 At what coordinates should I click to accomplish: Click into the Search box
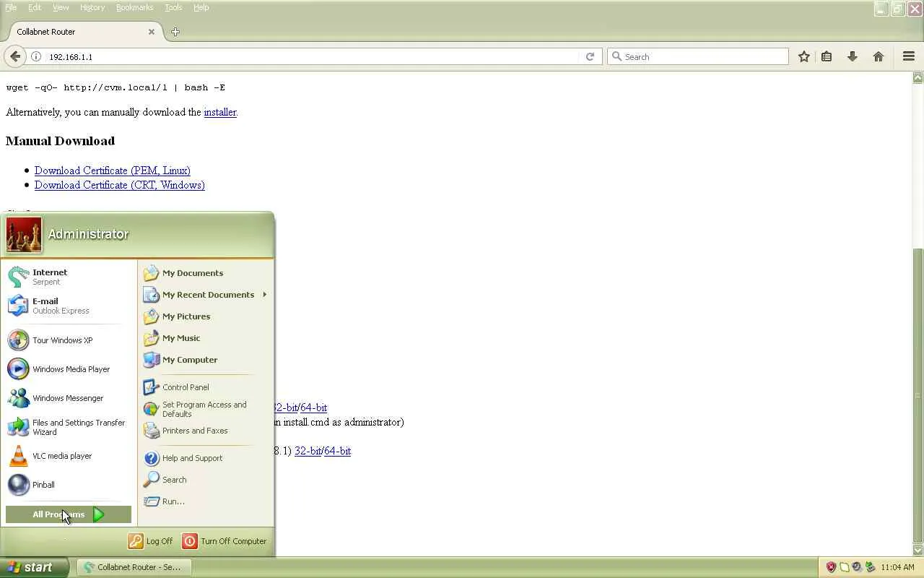tap(697, 56)
